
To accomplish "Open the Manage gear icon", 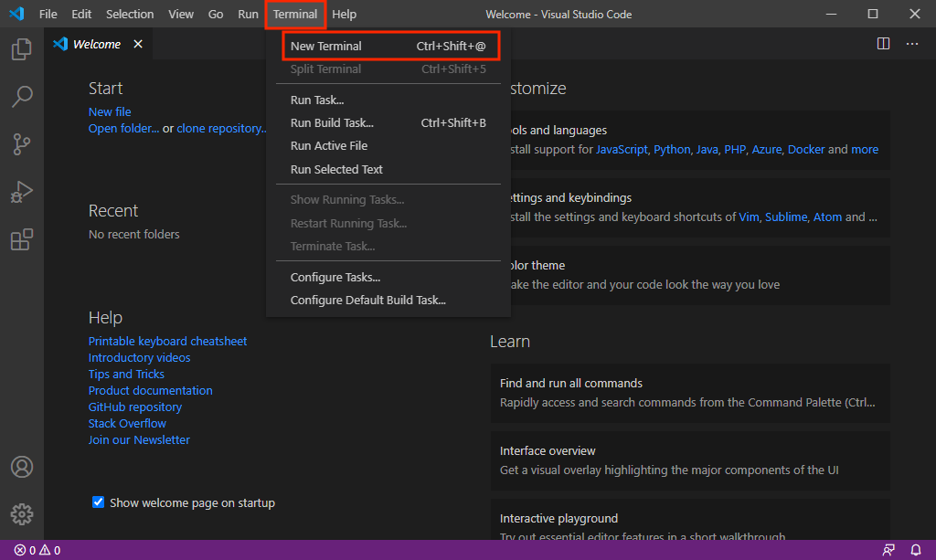I will 22,514.
